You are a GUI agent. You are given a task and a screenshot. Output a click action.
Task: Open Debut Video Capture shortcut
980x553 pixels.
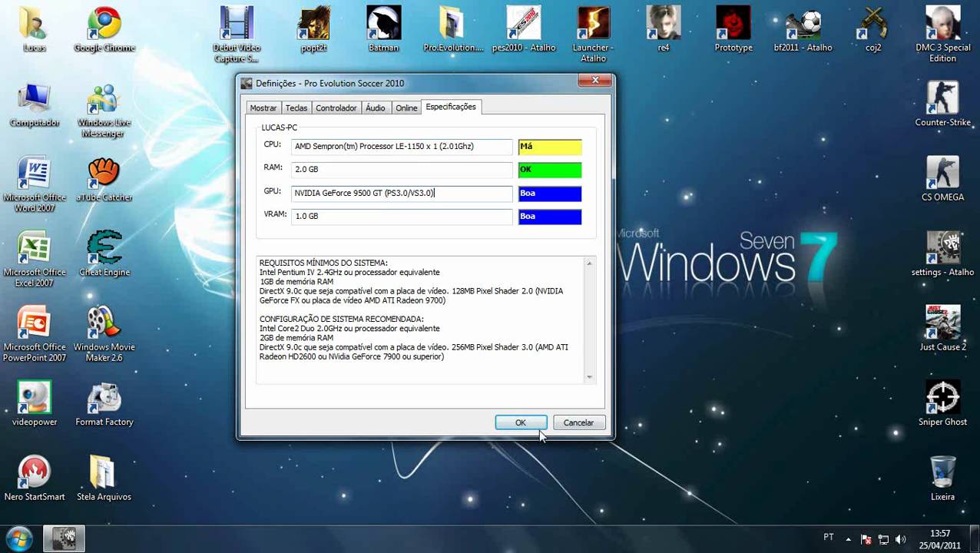pyautogui.click(x=236, y=35)
